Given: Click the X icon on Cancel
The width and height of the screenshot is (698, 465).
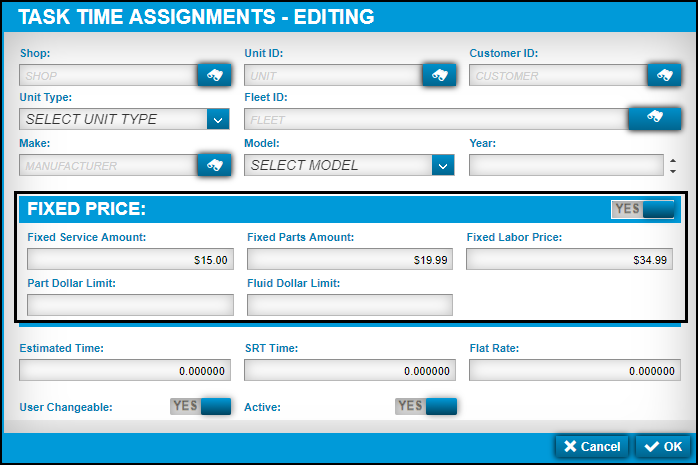Looking at the screenshot, I should [x=570, y=447].
